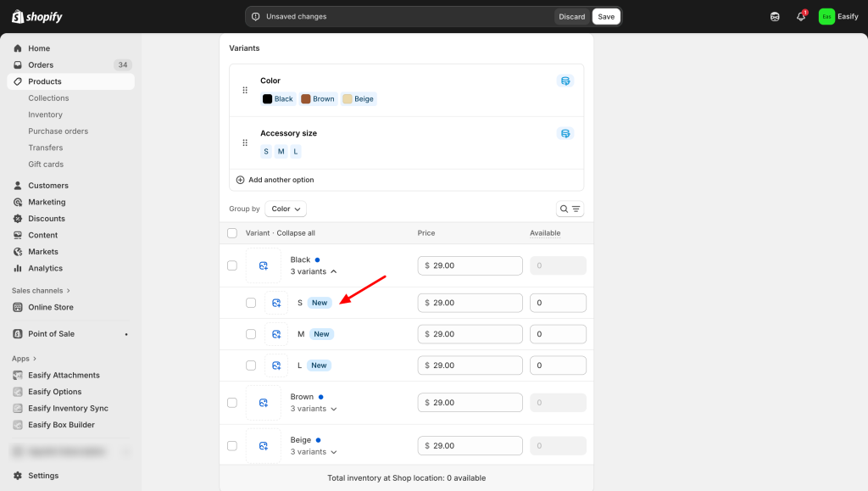Viewport: 868px width, 491px height.
Task: Add image to Brown variant group
Action: click(x=263, y=403)
